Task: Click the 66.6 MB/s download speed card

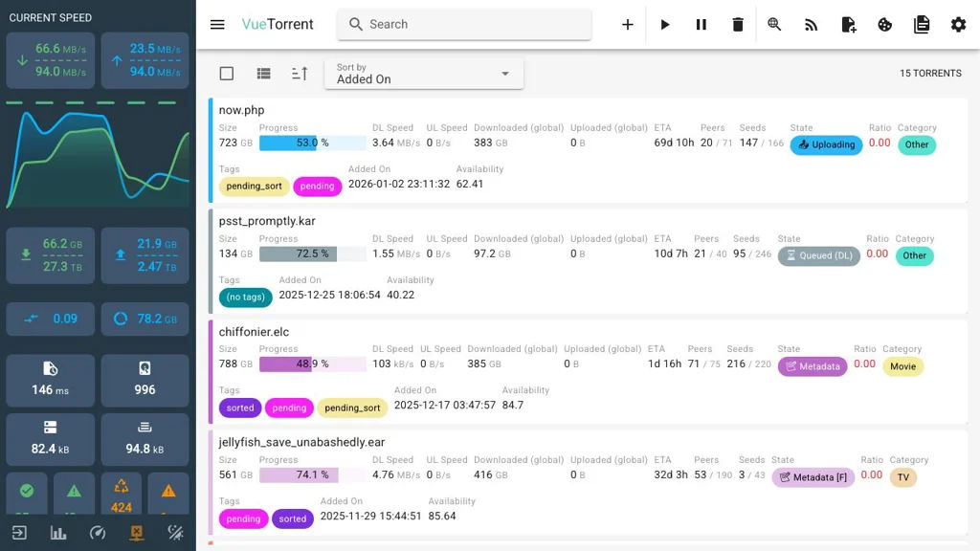Action: click(51, 60)
